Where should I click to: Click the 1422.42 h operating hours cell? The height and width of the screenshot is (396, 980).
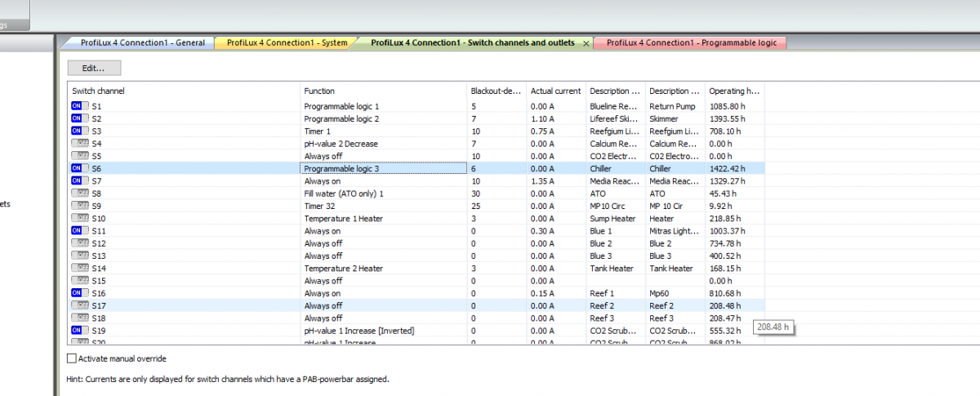point(734,168)
